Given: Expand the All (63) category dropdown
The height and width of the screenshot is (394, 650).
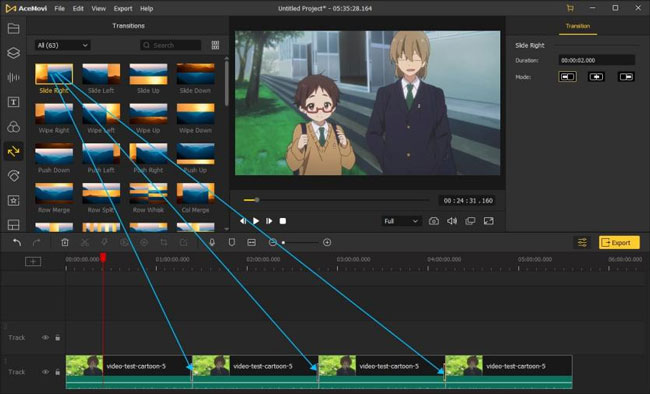Looking at the screenshot, I should 63,45.
